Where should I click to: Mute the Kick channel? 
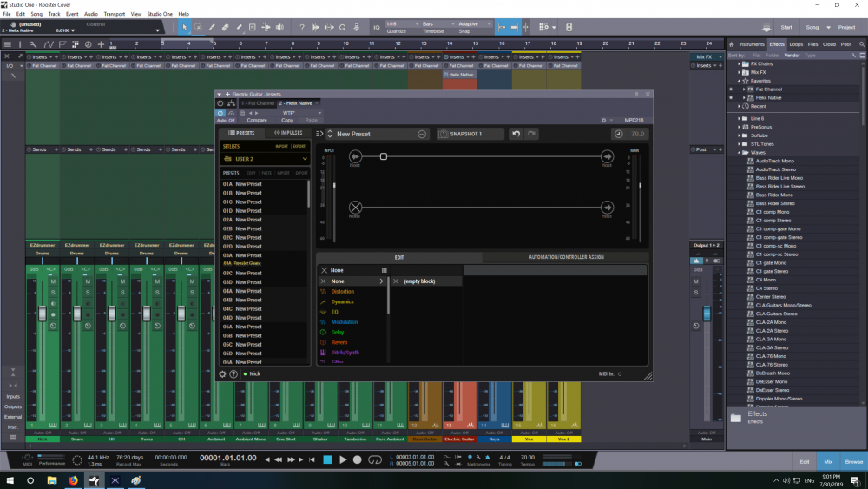point(53,282)
